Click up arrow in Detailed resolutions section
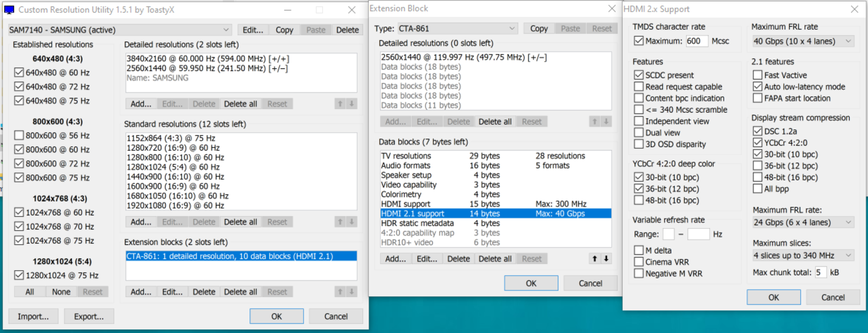The image size is (868, 333). point(340,104)
